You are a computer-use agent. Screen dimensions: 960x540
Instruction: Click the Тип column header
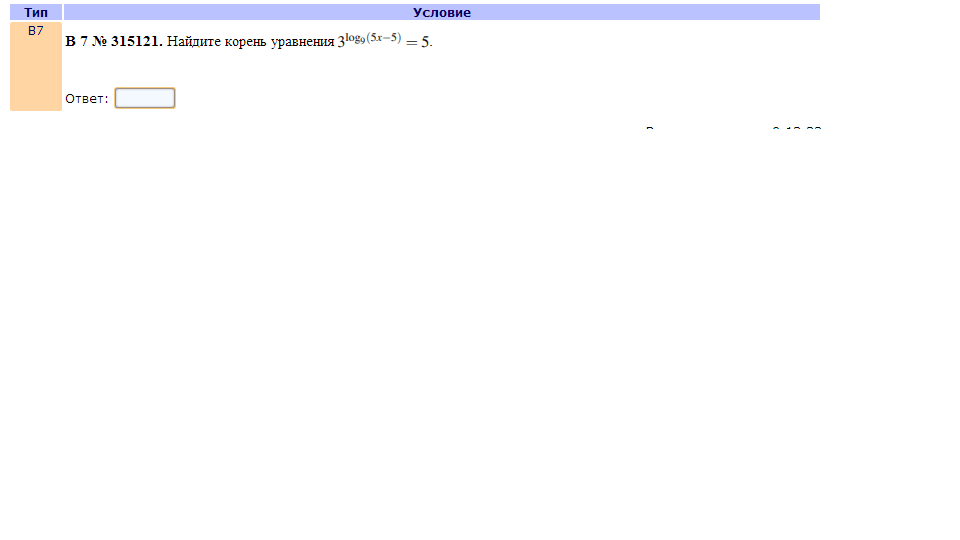tap(36, 12)
